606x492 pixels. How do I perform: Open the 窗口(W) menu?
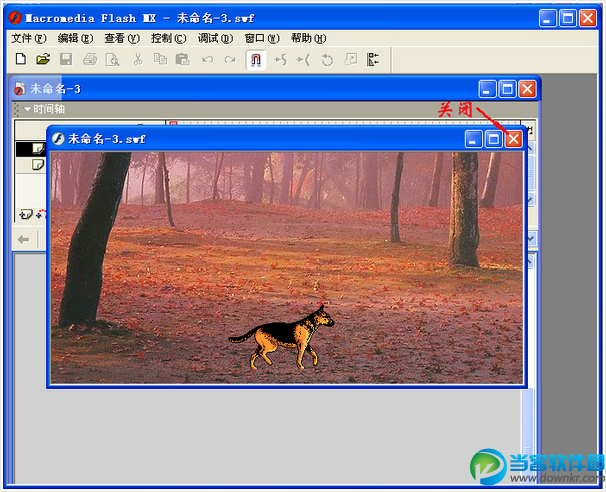[262, 38]
